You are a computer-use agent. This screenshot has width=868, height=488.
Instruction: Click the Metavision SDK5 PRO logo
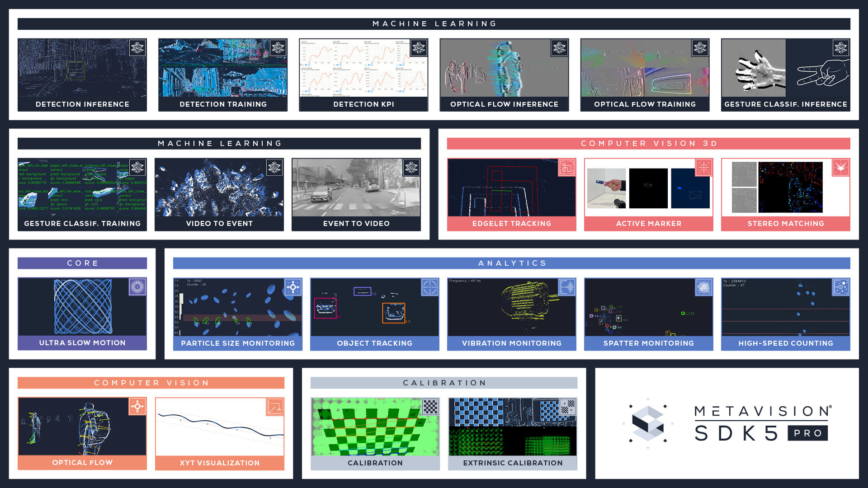(x=727, y=423)
